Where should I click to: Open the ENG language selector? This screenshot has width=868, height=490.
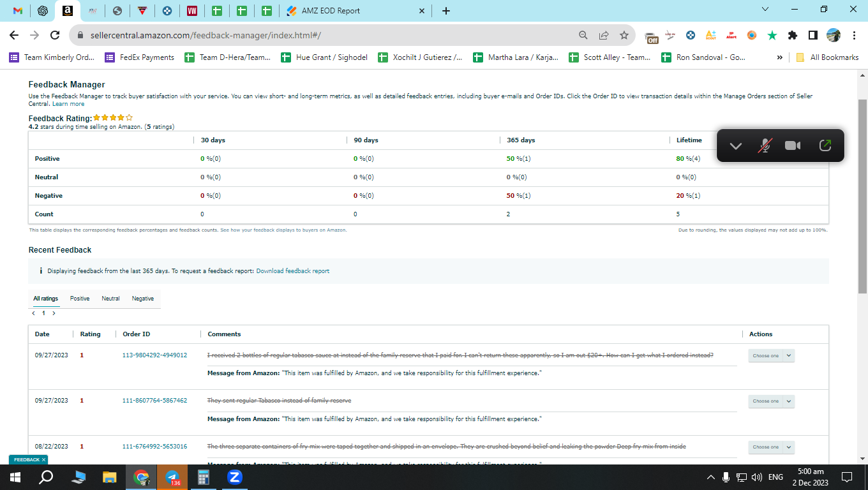(x=775, y=477)
